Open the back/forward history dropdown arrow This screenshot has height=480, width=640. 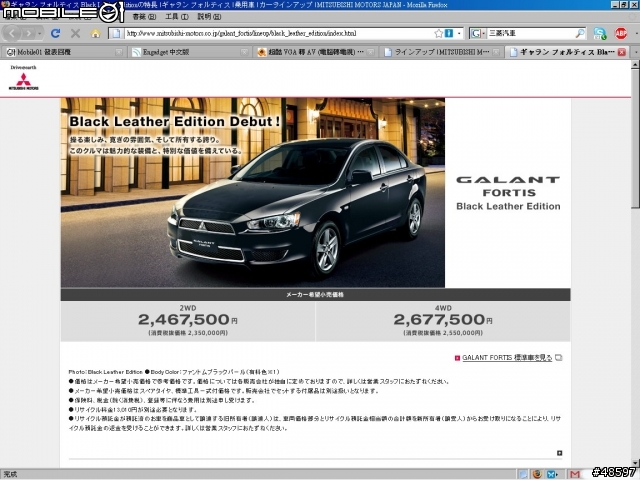[x=40, y=33]
